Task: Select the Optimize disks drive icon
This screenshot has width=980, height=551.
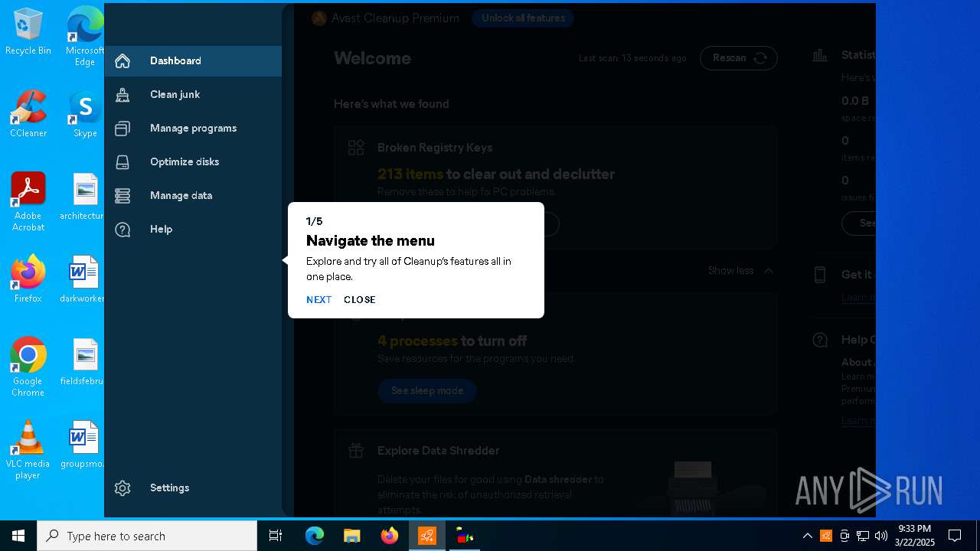Action: [x=122, y=162]
